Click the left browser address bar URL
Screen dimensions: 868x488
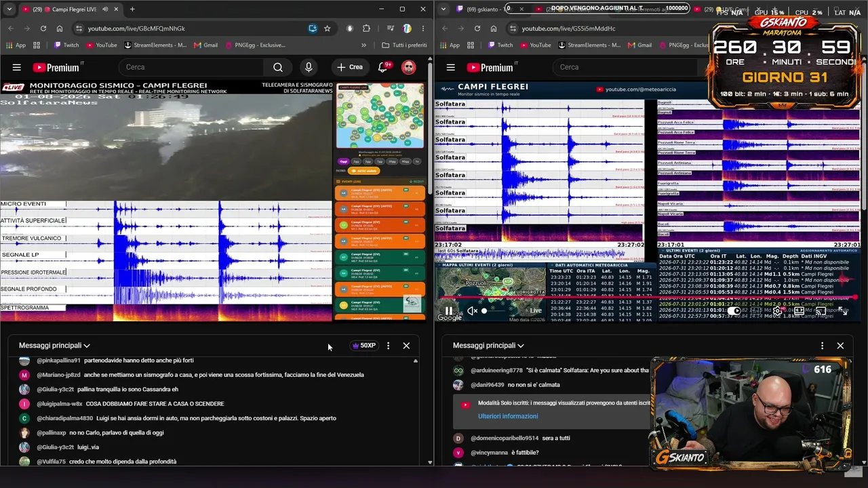click(x=136, y=28)
